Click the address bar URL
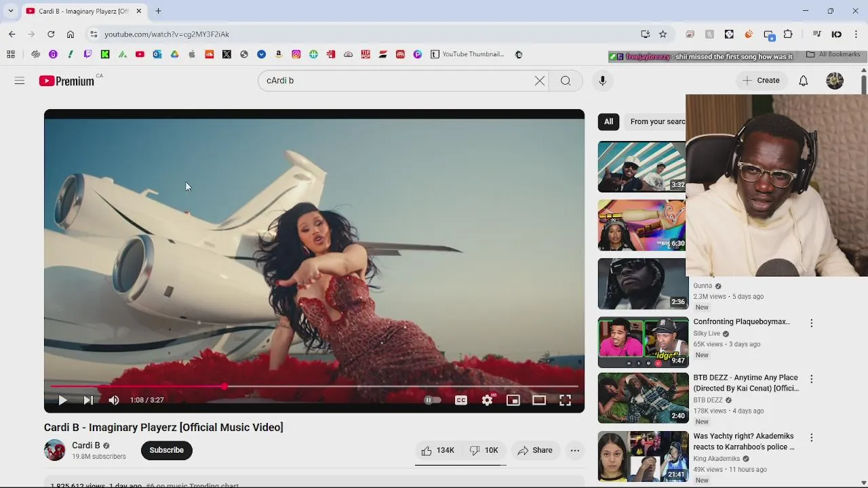The image size is (868, 488). 167,34
